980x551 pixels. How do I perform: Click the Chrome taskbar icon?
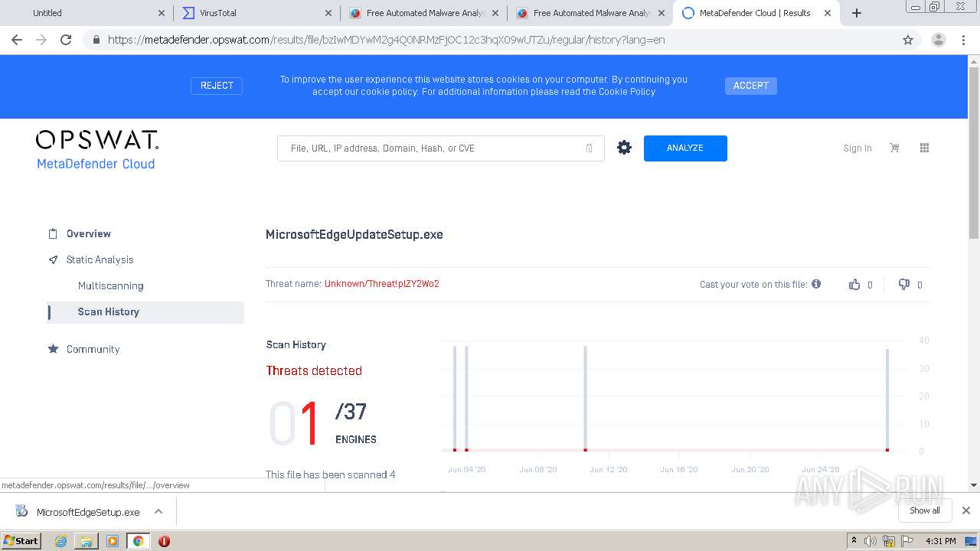(x=138, y=541)
